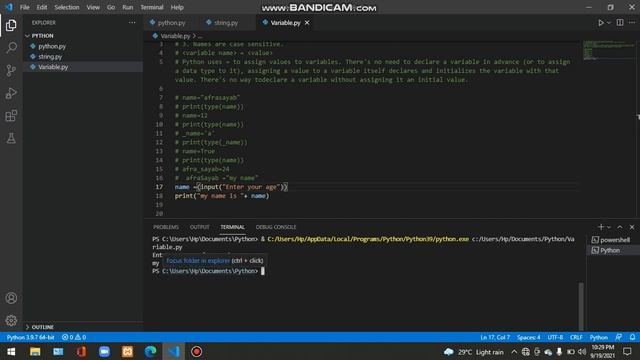Click Explorer views and more actions ellipsis
The height and width of the screenshot is (360, 640).
132,23
